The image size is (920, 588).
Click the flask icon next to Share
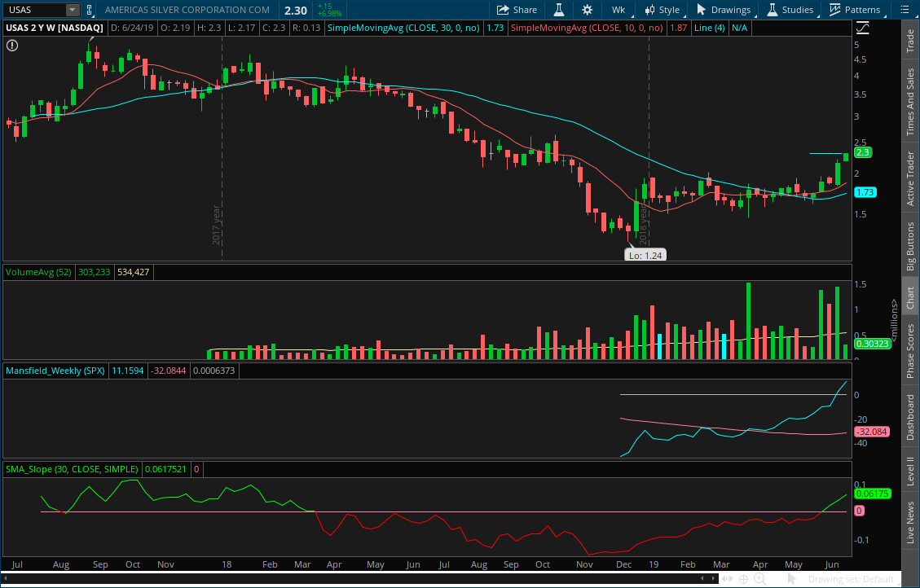558,10
